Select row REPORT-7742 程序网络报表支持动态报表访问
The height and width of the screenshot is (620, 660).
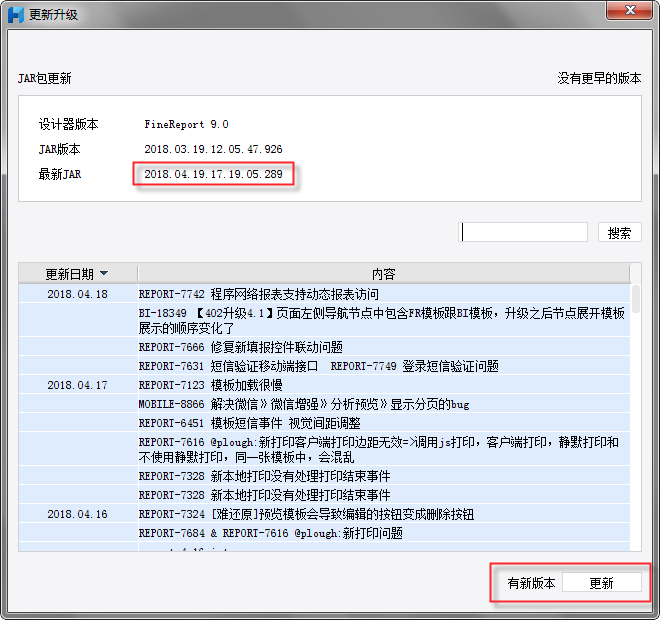383,294
